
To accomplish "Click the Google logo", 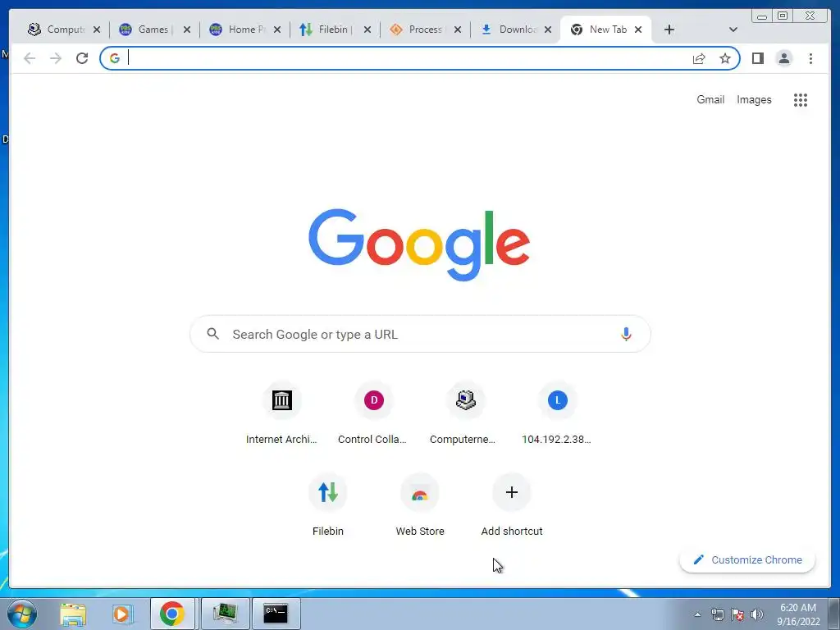I will pyautogui.click(x=419, y=244).
